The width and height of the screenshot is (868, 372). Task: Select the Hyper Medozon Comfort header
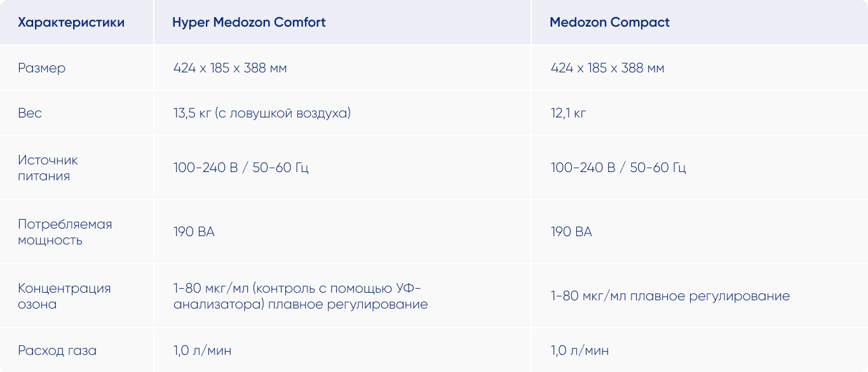coord(249,23)
